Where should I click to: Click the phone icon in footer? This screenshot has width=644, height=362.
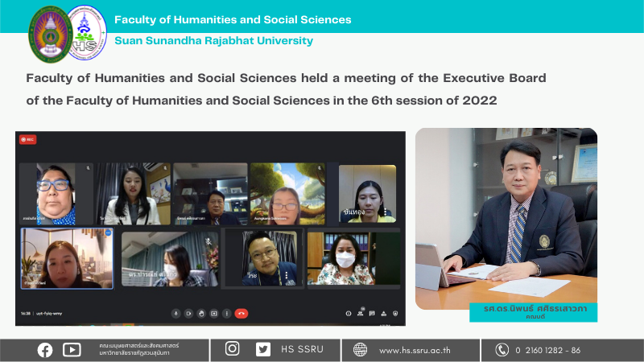tap(502, 349)
